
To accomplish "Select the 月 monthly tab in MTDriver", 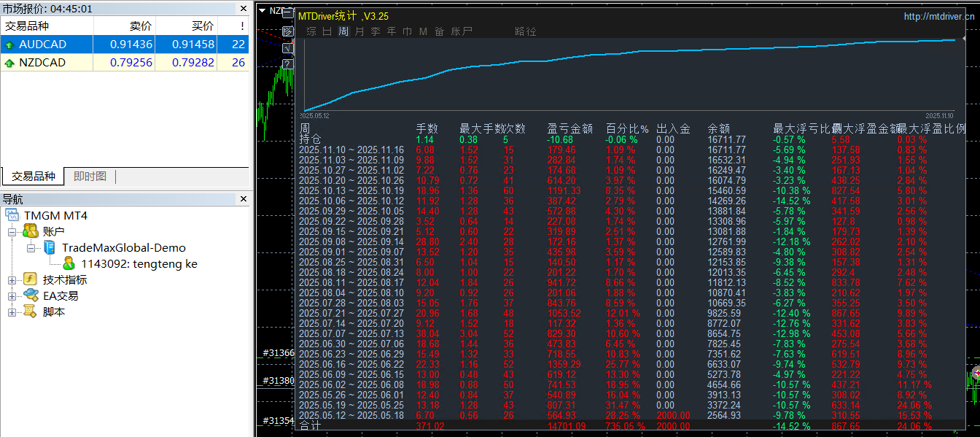I will 359,31.
